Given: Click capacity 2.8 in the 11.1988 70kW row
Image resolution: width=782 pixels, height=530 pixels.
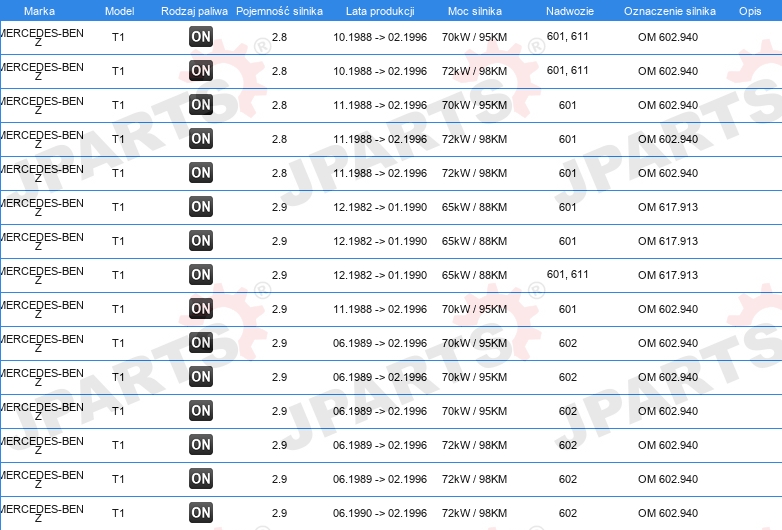Looking at the screenshot, I should click(279, 105).
